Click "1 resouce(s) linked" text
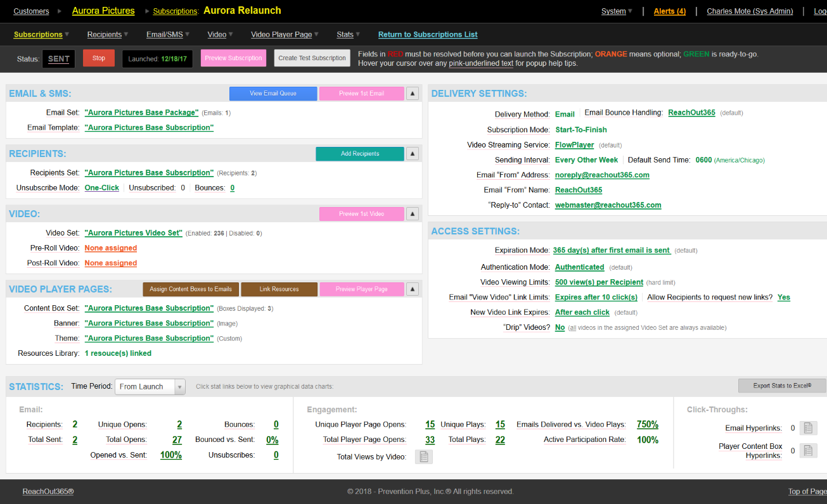The image size is (827, 504). 118,354
